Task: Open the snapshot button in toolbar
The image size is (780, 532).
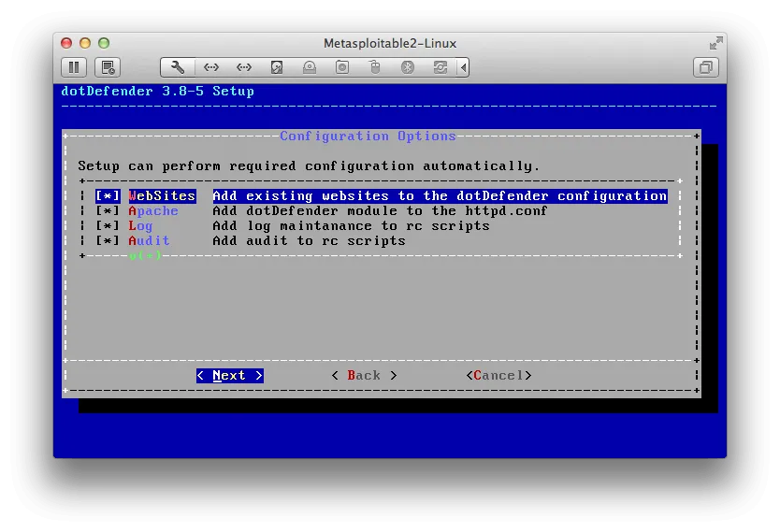Action: tap(108, 67)
